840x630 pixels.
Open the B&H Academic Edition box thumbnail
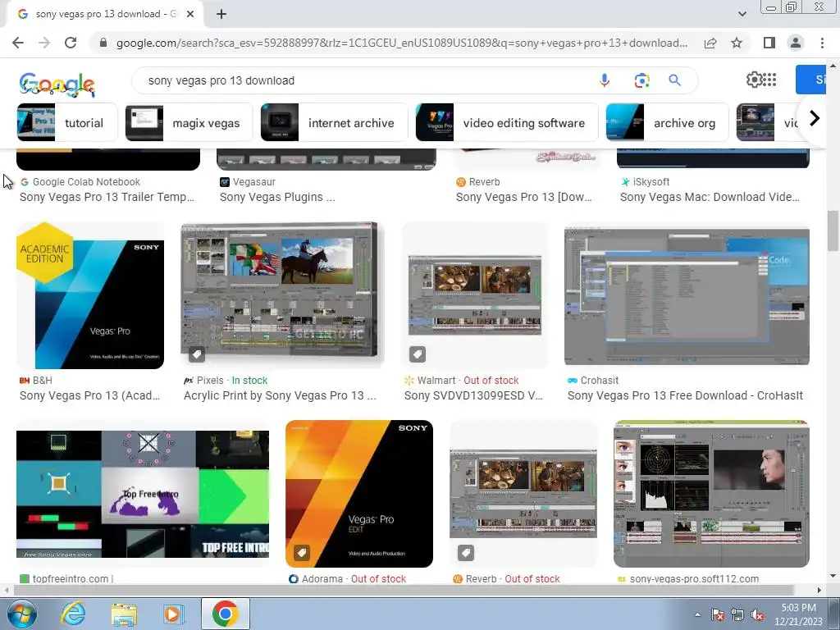click(x=90, y=295)
